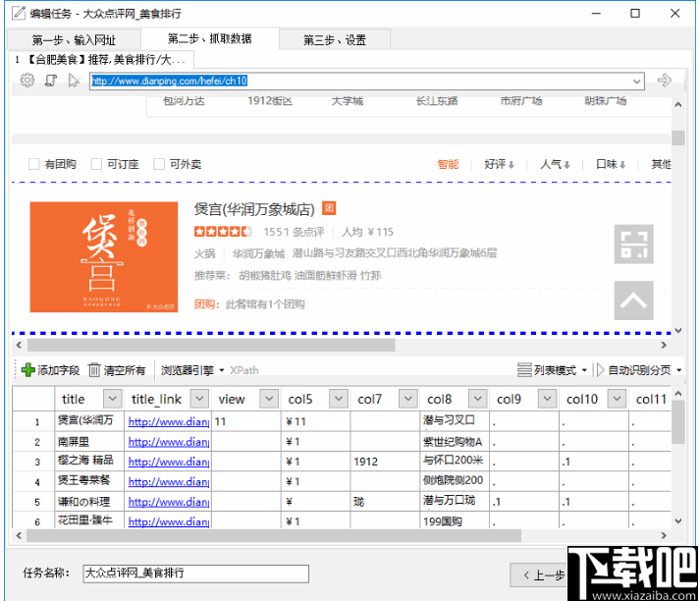The width and height of the screenshot is (700, 601).
Task: Click the trash can clear all icon
Action: click(x=94, y=369)
